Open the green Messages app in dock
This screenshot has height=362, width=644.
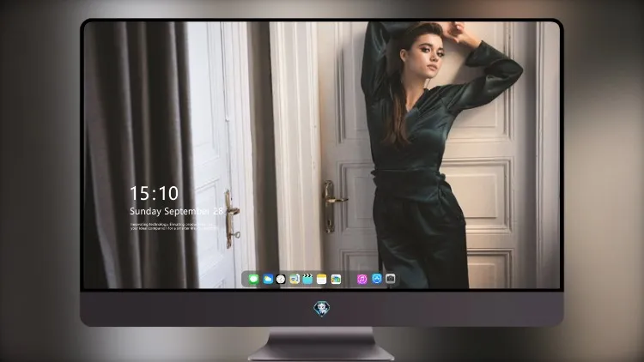click(x=253, y=279)
